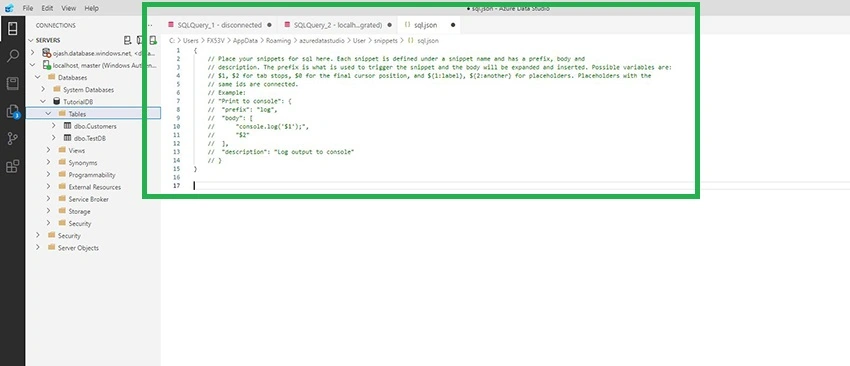Viewport: 850px width, 366px height.
Task: Expand the System Databases folder
Action: 43,89
